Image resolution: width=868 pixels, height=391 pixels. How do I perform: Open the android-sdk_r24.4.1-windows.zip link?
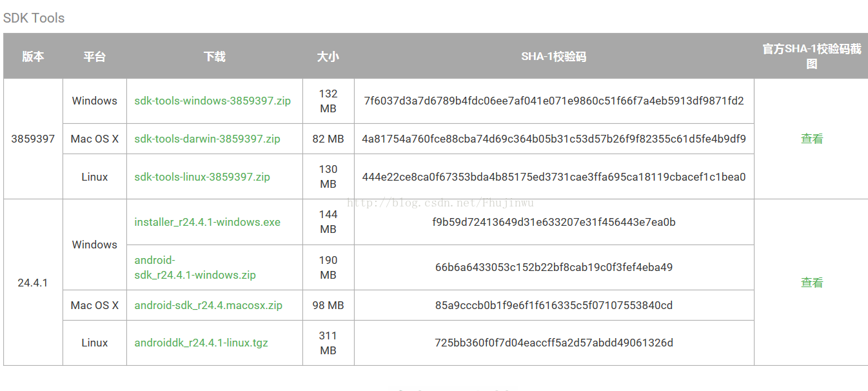pos(195,268)
